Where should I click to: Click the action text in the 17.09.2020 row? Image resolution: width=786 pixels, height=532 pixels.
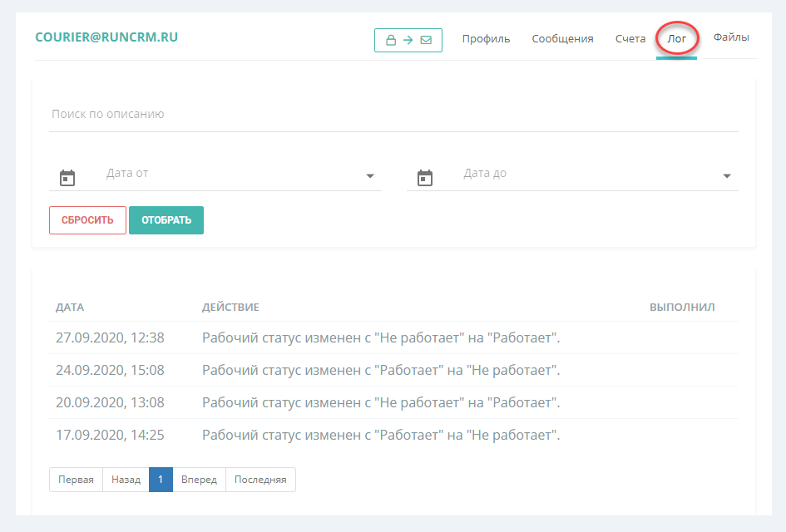381,435
